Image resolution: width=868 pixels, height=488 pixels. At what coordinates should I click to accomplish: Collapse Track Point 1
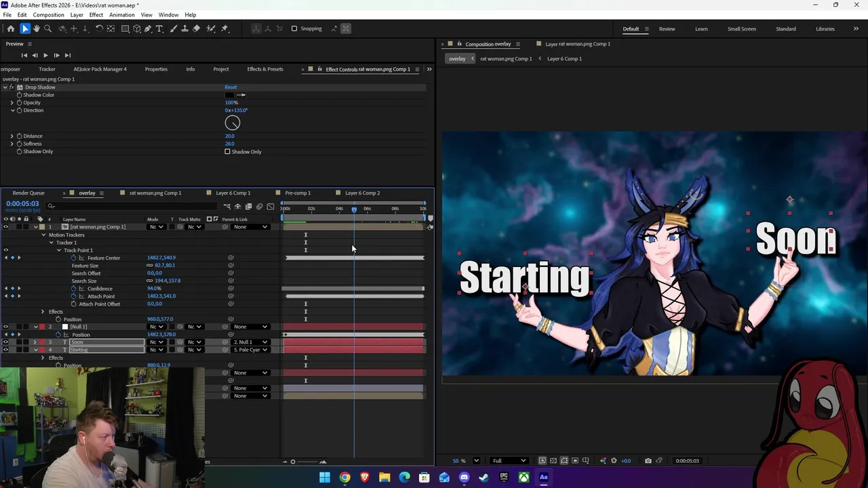pos(59,250)
